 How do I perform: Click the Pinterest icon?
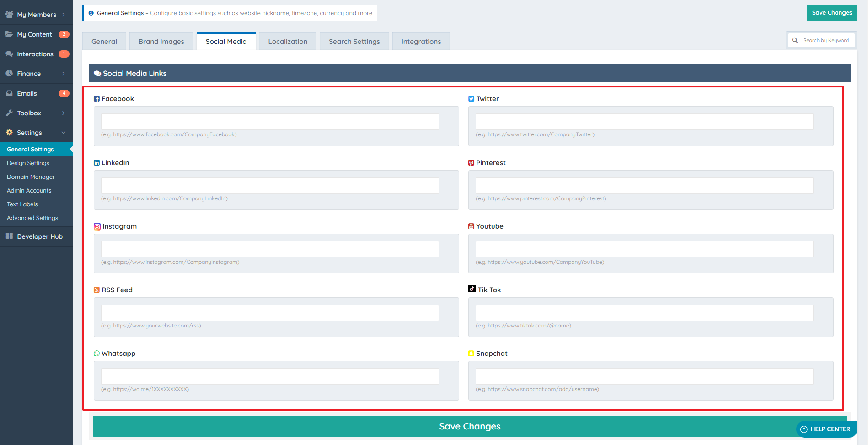click(x=471, y=162)
